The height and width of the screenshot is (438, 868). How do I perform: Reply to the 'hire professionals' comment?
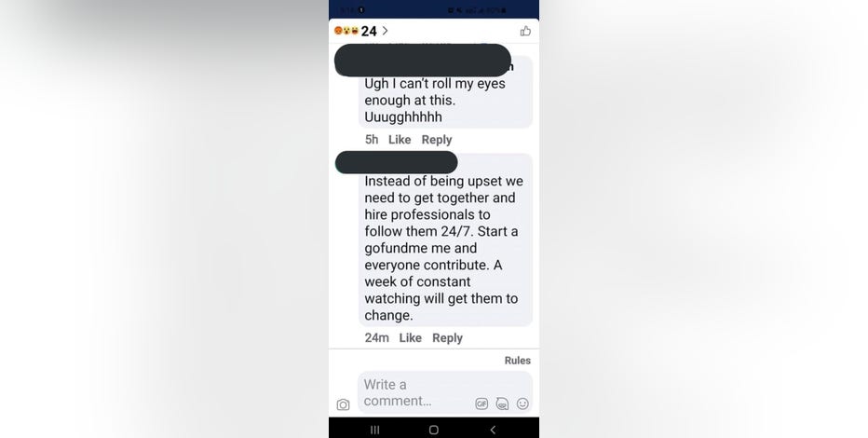(447, 337)
